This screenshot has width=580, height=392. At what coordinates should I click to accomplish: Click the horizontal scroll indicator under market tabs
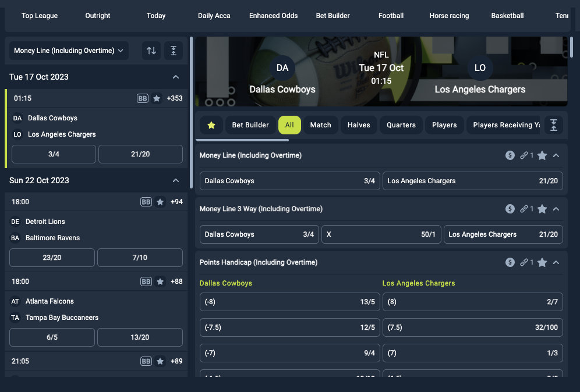click(x=242, y=140)
